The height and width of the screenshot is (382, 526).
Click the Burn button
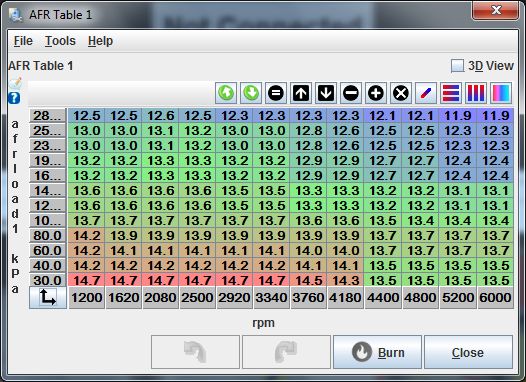[377, 352]
